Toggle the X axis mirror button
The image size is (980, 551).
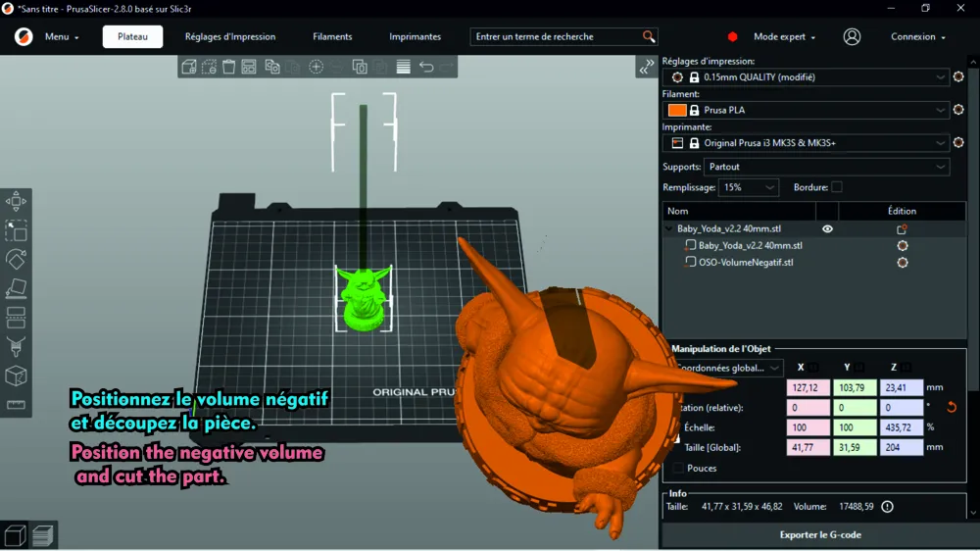[813, 367]
